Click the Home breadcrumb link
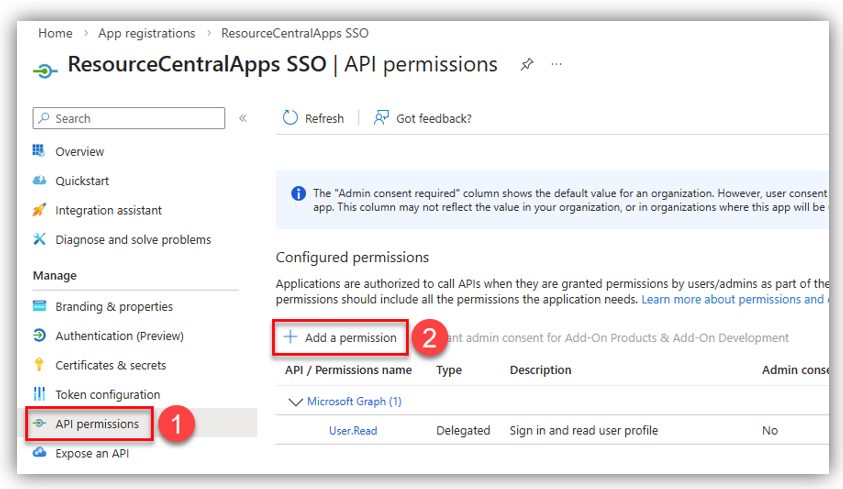The height and width of the screenshot is (489, 843). [x=55, y=33]
